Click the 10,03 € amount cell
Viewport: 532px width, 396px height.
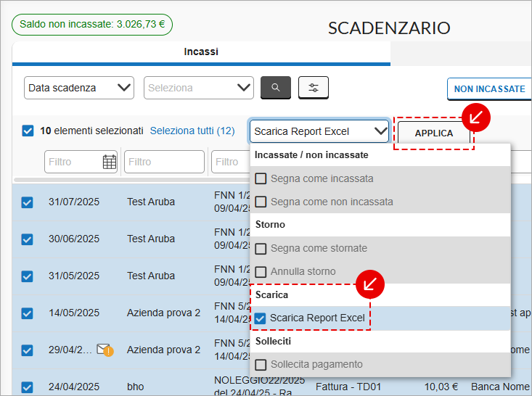pyautogui.click(x=441, y=387)
